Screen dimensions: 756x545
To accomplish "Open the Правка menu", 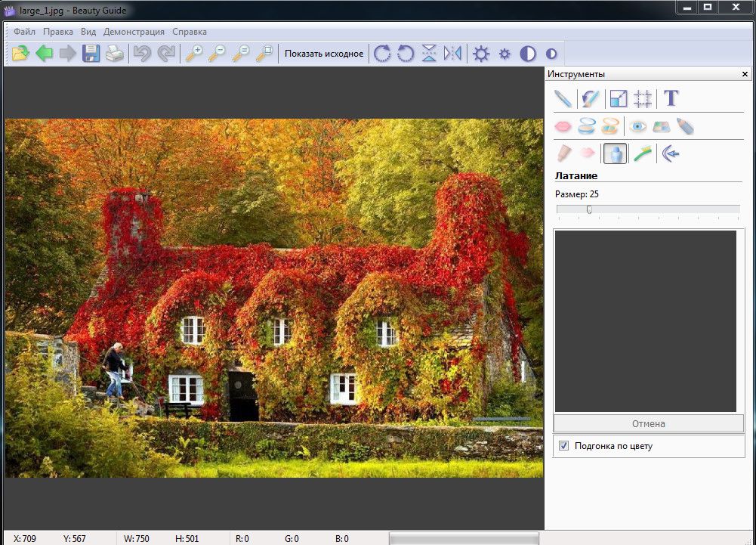I will pyautogui.click(x=58, y=32).
